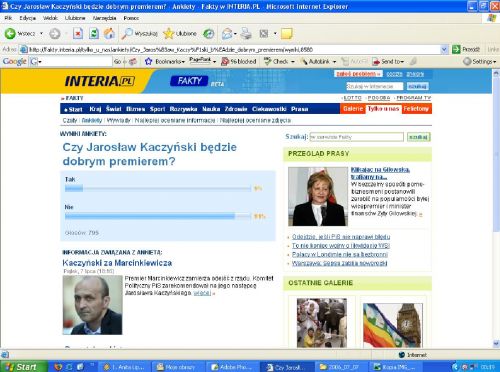This screenshot has width=500, height=372.
Task: Open the Mail envelope icon
Action: pos(227,33)
